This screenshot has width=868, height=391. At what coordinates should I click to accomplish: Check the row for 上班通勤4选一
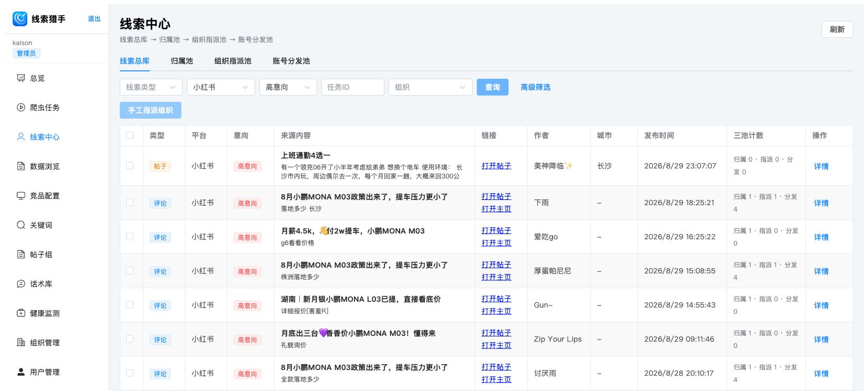pyautogui.click(x=130, y=166)
